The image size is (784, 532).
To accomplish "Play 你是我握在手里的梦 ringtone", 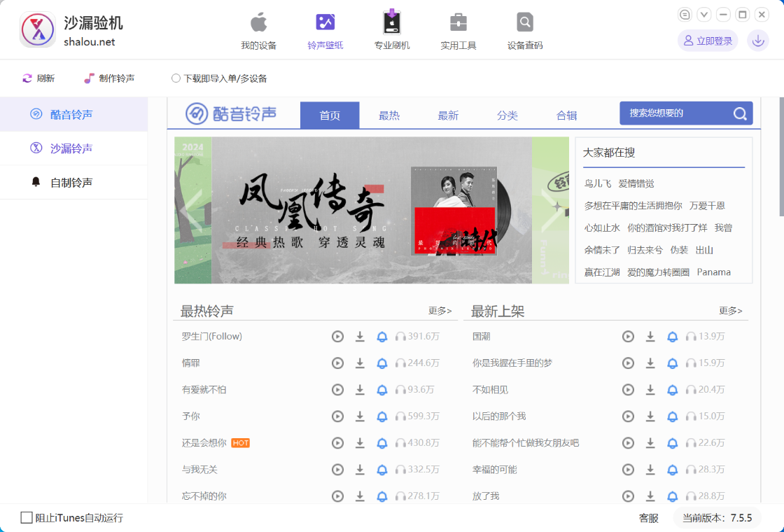I will pos(628,363).
